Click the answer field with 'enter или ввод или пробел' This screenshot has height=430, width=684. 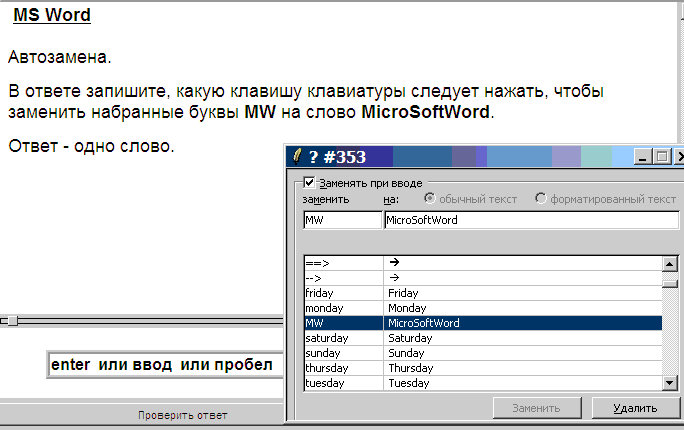tap(165, 365)
